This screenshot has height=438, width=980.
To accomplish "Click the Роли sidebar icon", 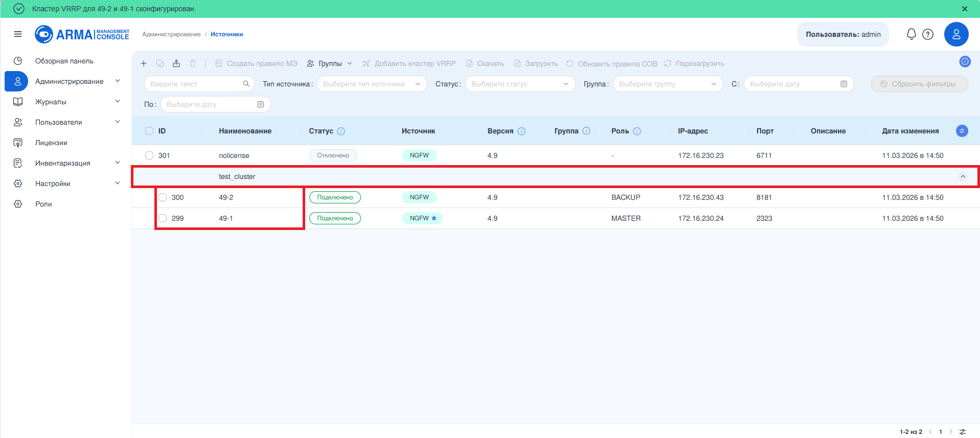I will (x=18, y=204).
